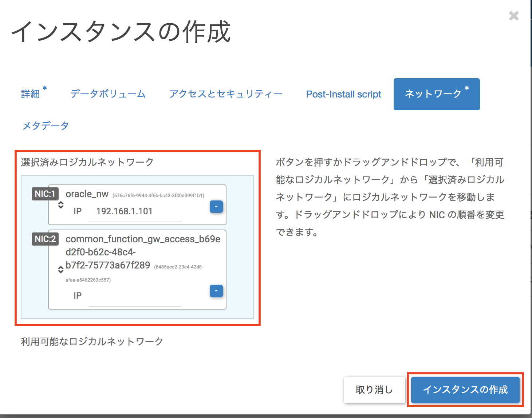Switch to the メタデータ tab
Screen dimensions: 532x418
pyautogui.click(x=46, y=126)
